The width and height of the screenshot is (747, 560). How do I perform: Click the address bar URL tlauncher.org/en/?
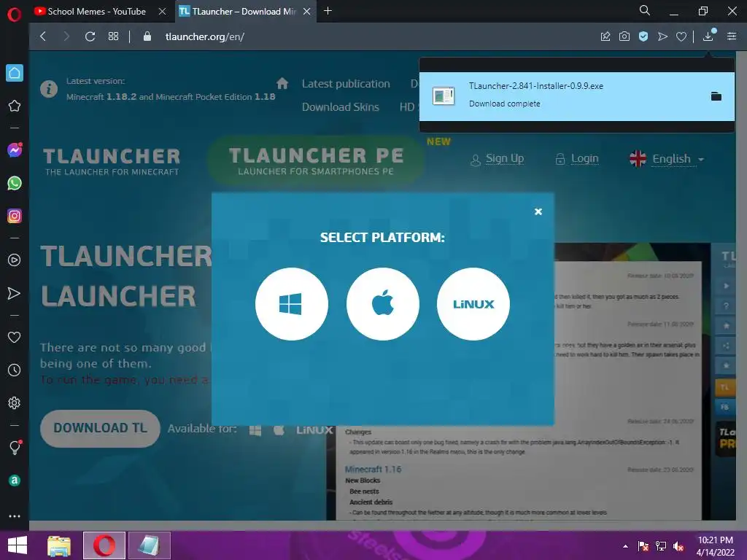tap(205, 36)
